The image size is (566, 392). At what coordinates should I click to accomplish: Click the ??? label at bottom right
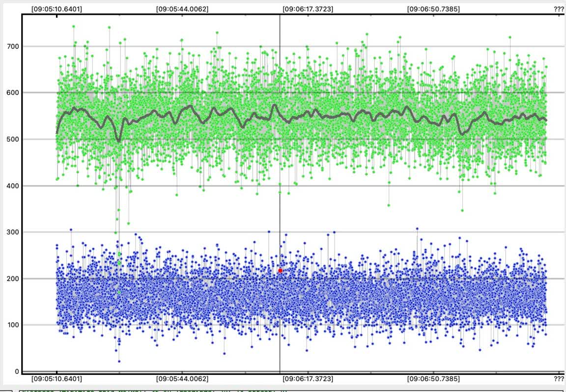pyautogui.click(x=559, y=379)
